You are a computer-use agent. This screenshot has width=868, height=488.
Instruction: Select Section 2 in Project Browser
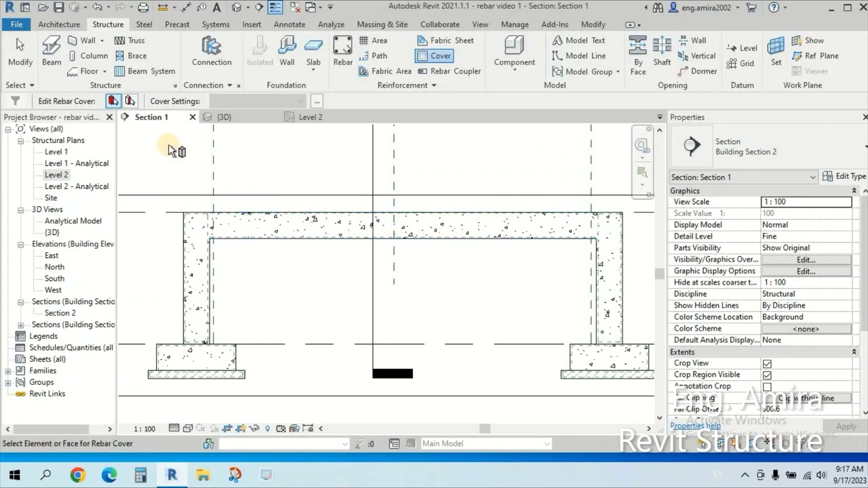[60, 313]
